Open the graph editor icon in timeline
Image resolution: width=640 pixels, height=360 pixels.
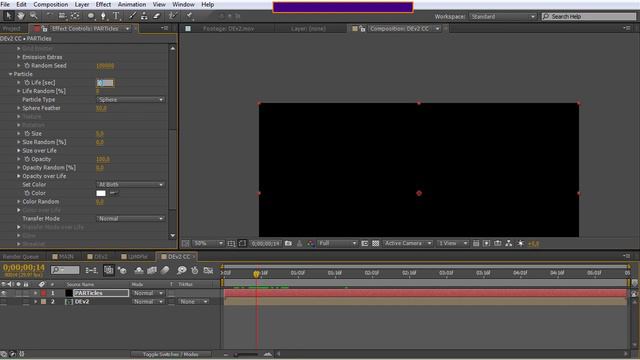point(208,270)
